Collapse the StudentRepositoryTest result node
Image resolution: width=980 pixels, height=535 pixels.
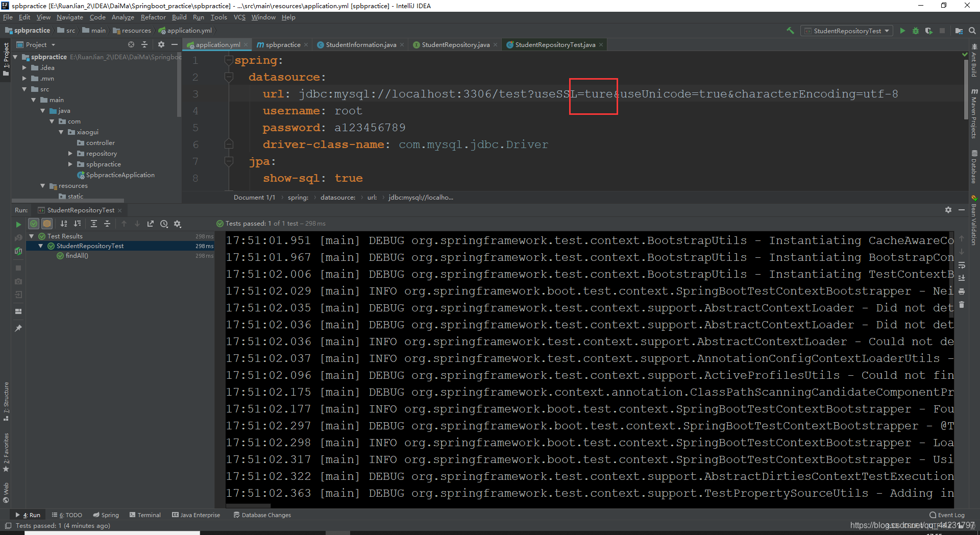click(41, 246)
